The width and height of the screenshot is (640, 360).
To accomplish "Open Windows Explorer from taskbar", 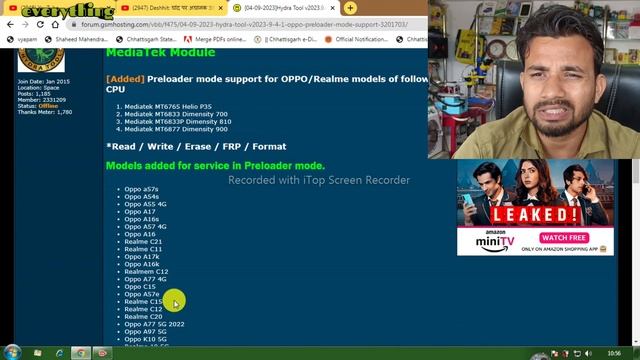I will [38, 353].
